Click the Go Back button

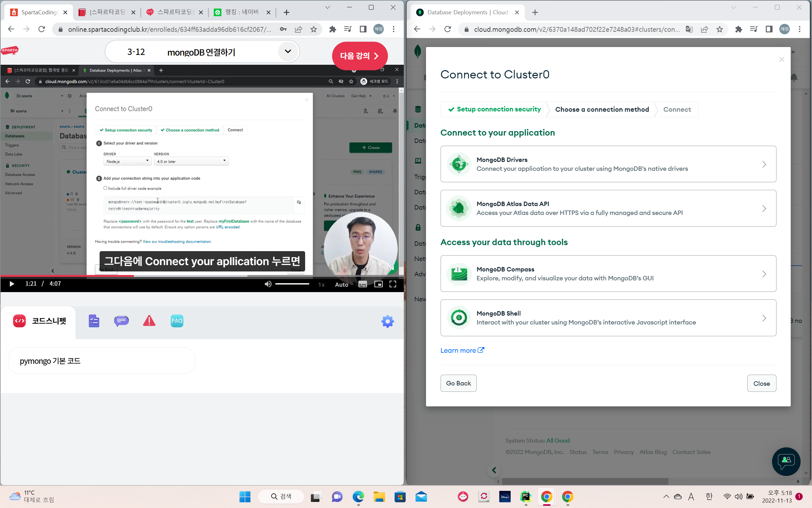(458, 383)
